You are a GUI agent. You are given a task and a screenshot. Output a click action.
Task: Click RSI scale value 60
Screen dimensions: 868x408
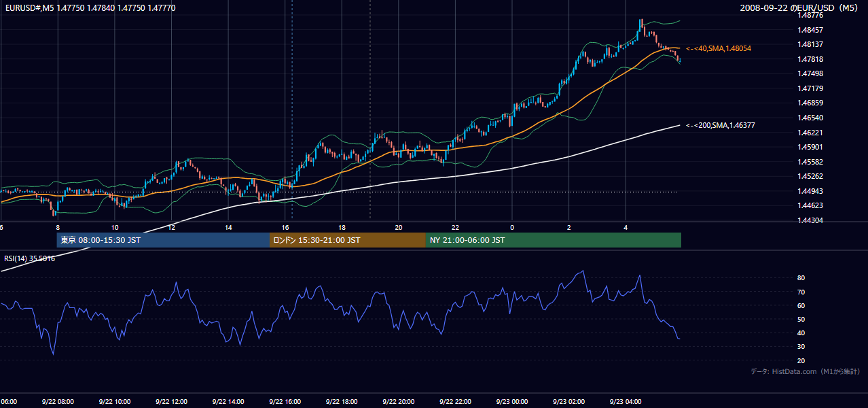[801, 305]
